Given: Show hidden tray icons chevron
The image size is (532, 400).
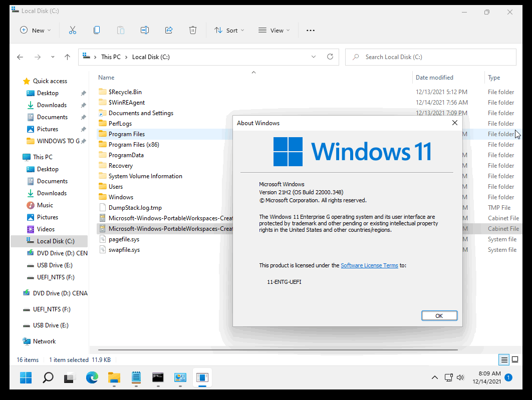Looking at the screenshot, I should tap(435, 377).
